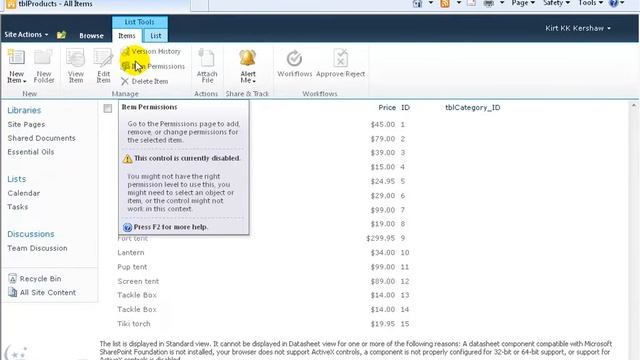Click the Lantern product row
Screen dimensions: 640x360
pyautogui.click(x=131, y=253)
